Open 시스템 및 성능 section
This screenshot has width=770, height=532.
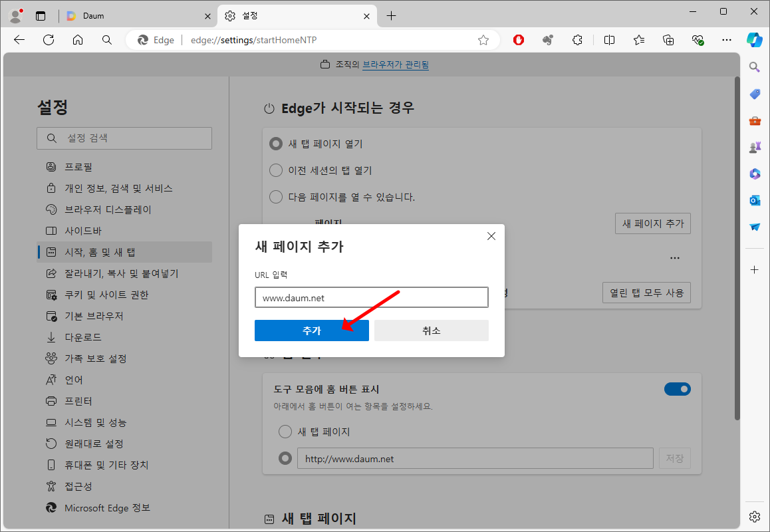pyautogui.click(x=124, y=422)
